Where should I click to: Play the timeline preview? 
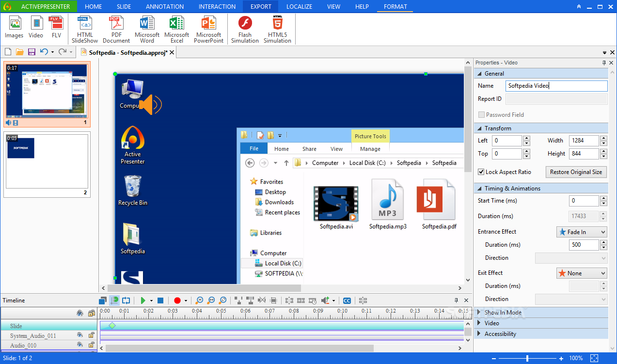[x=143, y=301]
